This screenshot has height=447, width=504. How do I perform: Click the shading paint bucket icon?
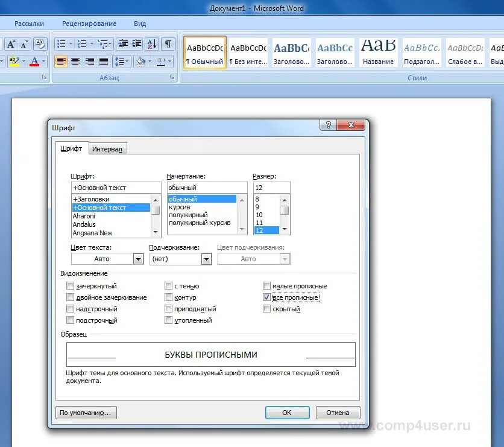click(140, 61)
